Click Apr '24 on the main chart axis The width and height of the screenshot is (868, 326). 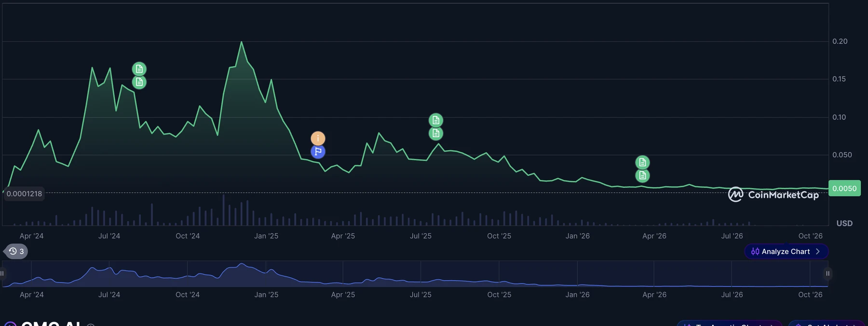pyautogui.click(x=31, y=236)
